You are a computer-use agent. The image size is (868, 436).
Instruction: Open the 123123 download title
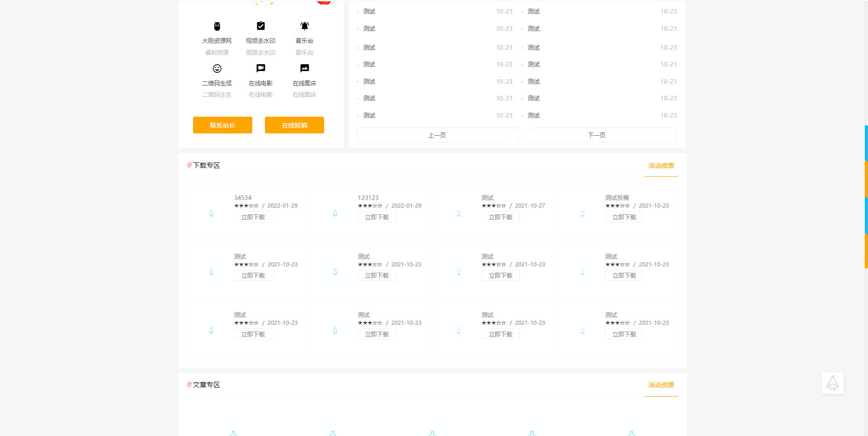click(x=368, y=198)
